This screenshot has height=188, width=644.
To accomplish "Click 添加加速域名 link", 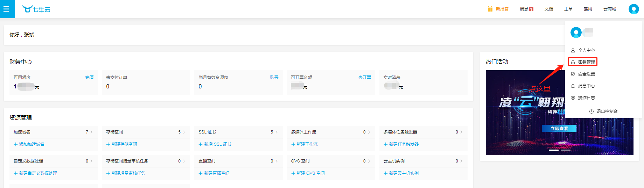I will click(x=29, y=144).
